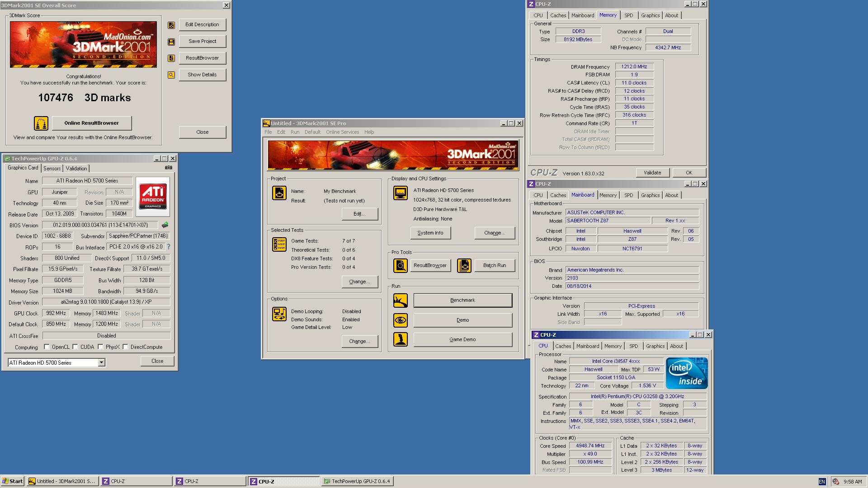Open the Edit menu in 3DMark2001

point(281,132)
